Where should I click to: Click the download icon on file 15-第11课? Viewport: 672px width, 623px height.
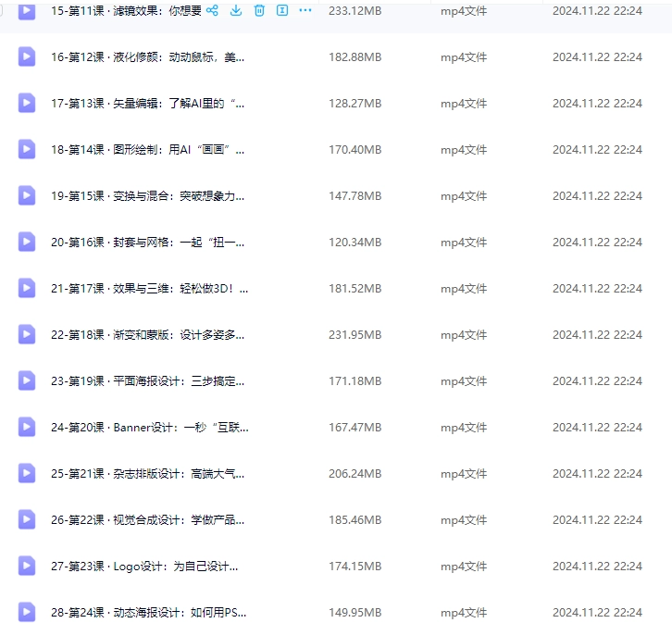pos(236,10)
